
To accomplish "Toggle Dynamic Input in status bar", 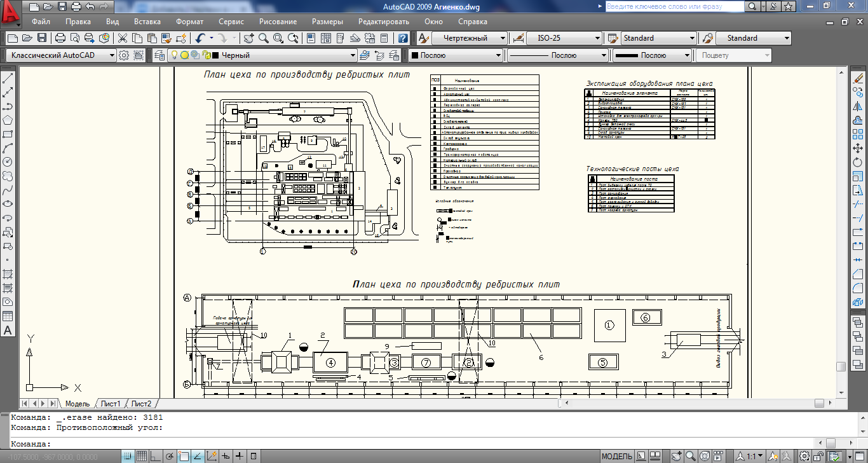I will coord(226,456).
